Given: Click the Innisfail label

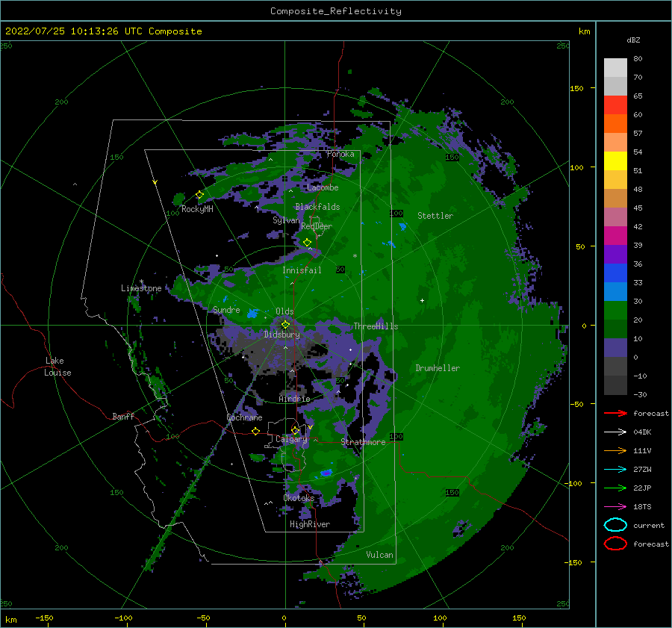Looking at the screenshot, I should click(x=302, y=270).
